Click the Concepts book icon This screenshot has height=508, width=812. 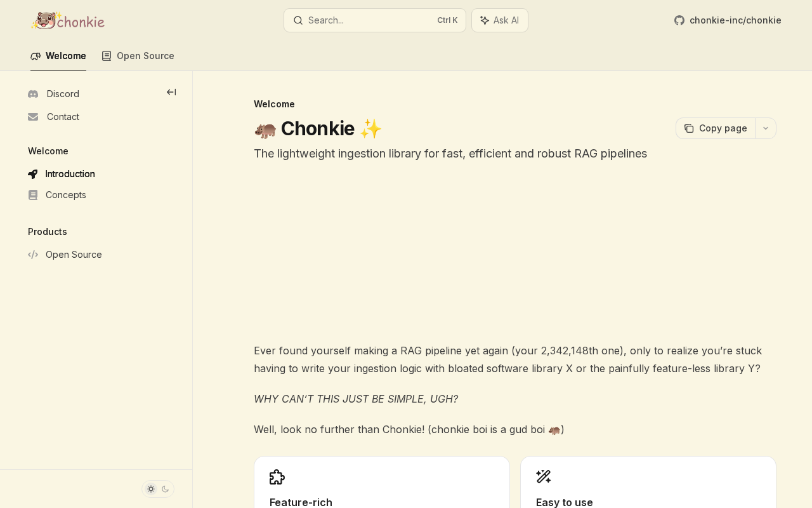[x=33, y=195]
